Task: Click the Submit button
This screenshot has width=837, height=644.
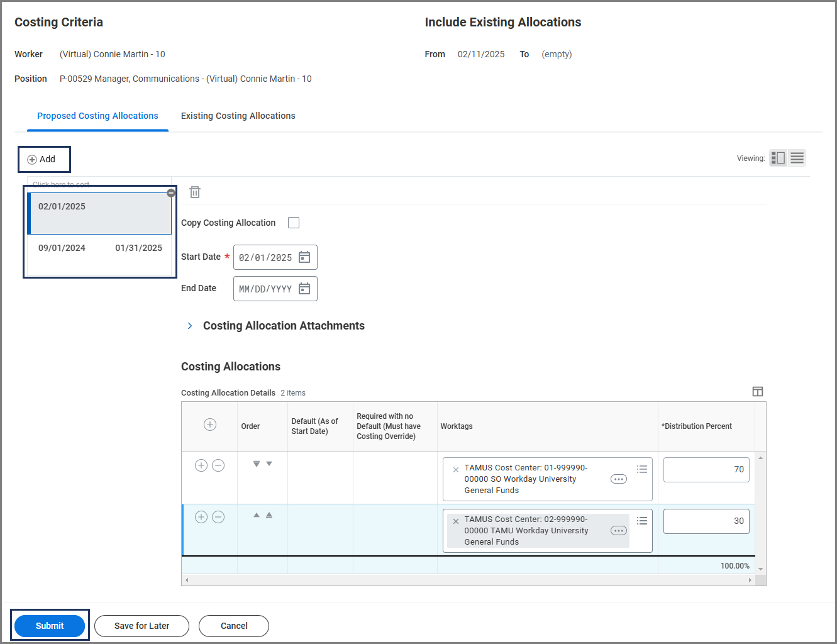Action: [50, 626]
